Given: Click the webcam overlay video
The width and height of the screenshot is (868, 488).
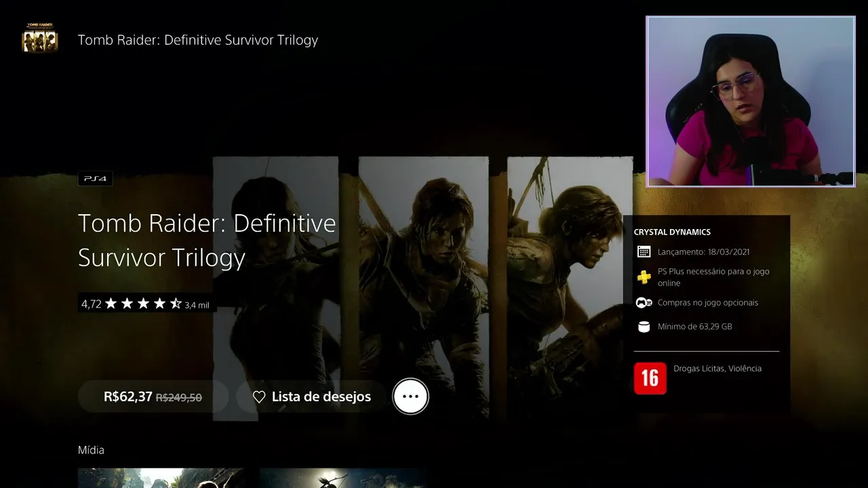Looking at the screenshot, I should click(x=751, y=102).
